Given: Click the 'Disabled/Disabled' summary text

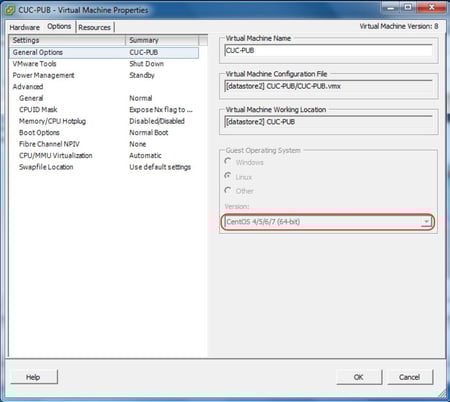Looking at the screenshot, I should point(157,121).
